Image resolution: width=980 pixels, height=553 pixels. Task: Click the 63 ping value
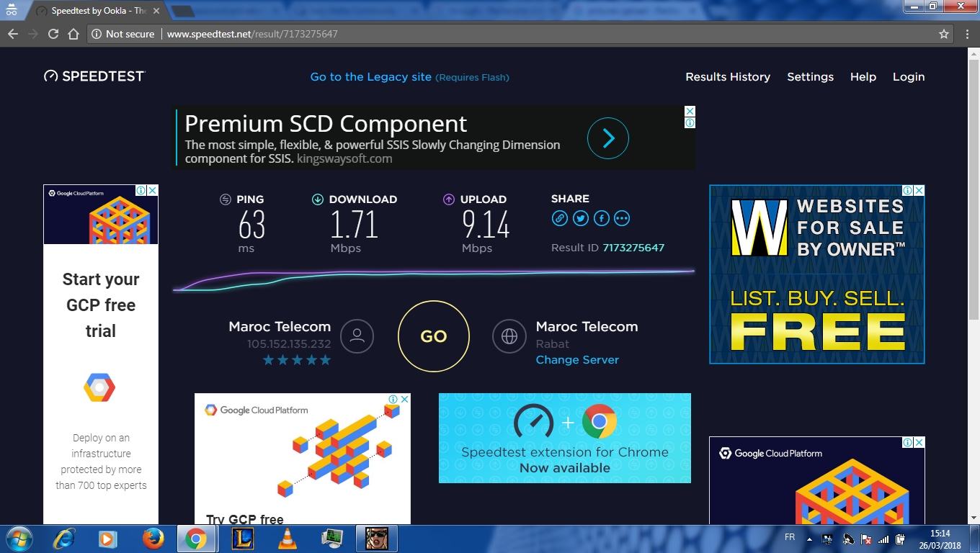point(252,225)
